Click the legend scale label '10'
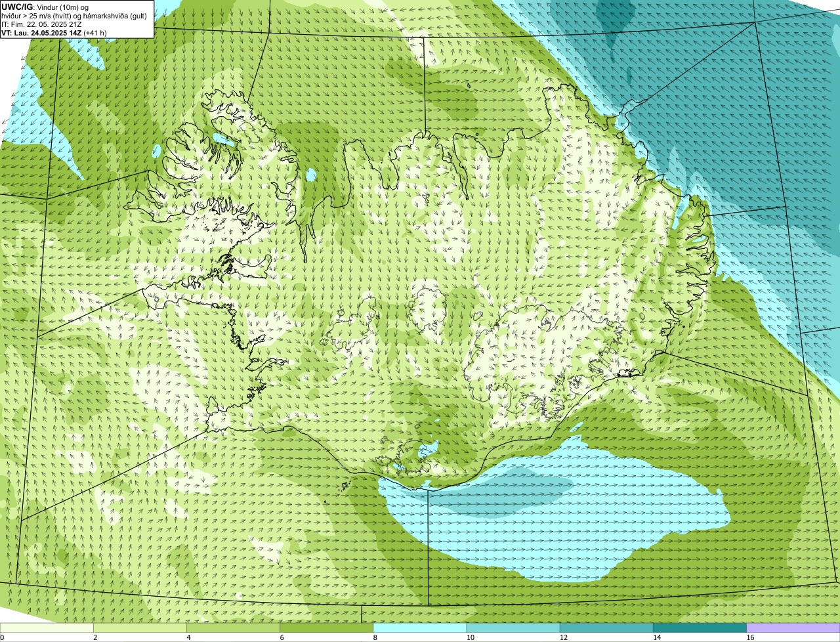Image resolution: width=840 pixels, height=642 pixels. (470, 637)
